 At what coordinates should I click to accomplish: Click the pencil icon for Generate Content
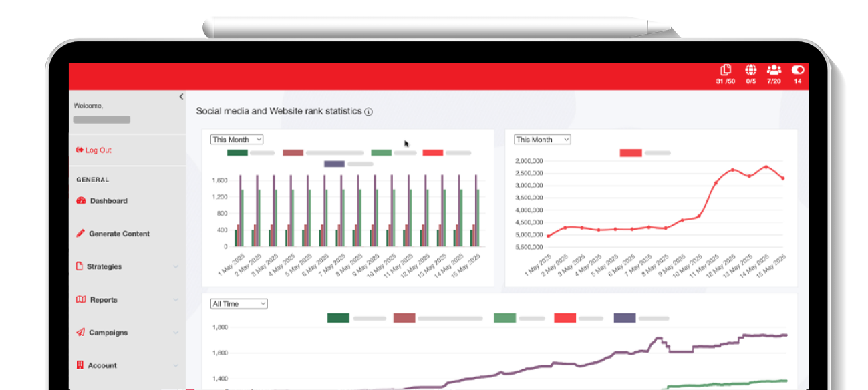coord(81,234)
